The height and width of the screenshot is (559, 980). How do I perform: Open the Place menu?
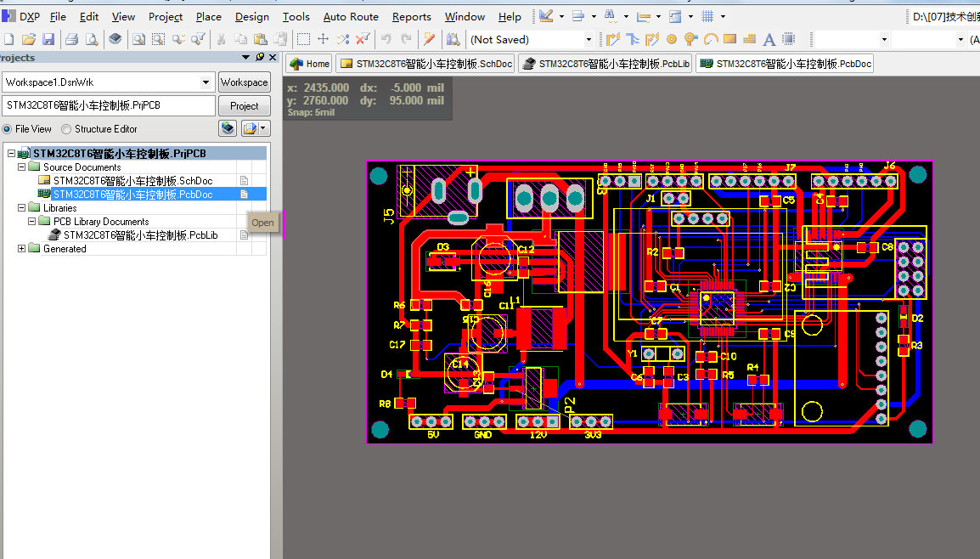(x=209, y=17)
